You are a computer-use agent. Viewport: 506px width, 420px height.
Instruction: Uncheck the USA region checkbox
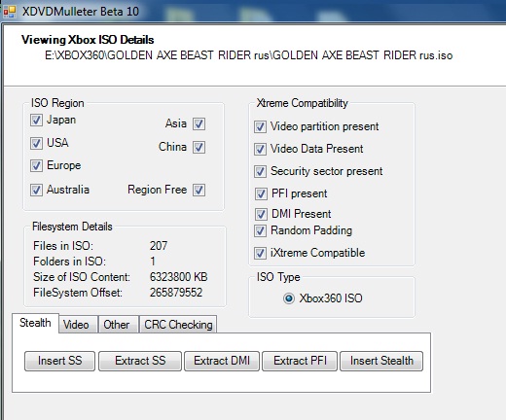click(36, 143)
